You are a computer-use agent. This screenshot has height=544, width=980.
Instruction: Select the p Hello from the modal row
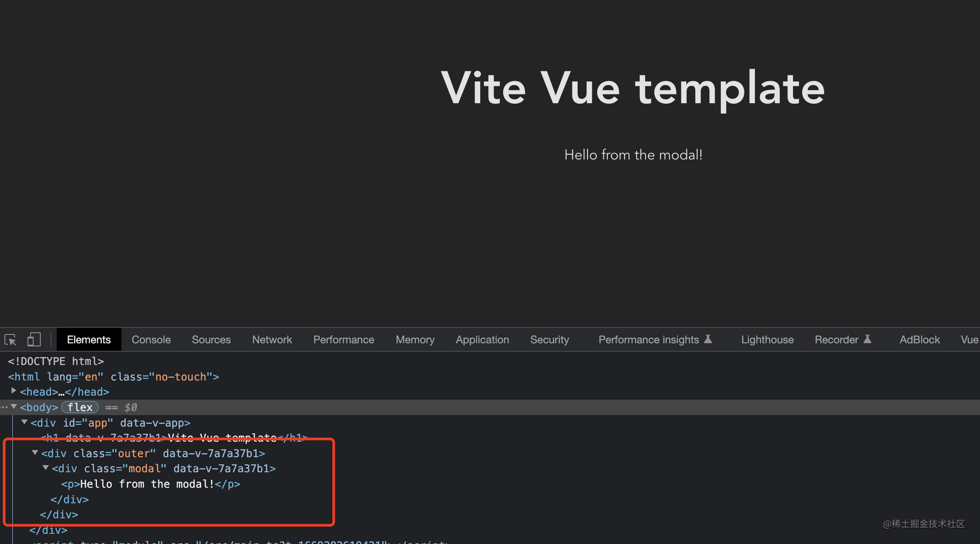pyautogui.click(x=151, y=484)
